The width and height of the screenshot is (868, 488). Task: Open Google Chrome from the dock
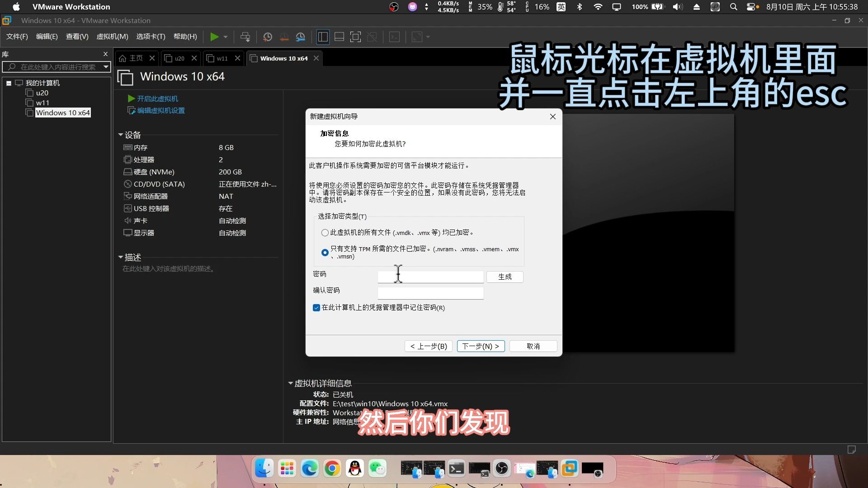332,469
